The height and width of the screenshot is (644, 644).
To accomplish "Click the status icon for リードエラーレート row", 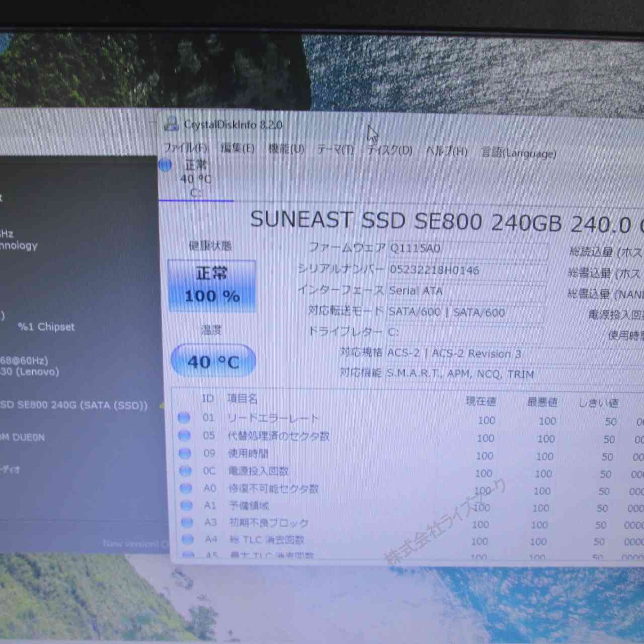I will [184, 418].
